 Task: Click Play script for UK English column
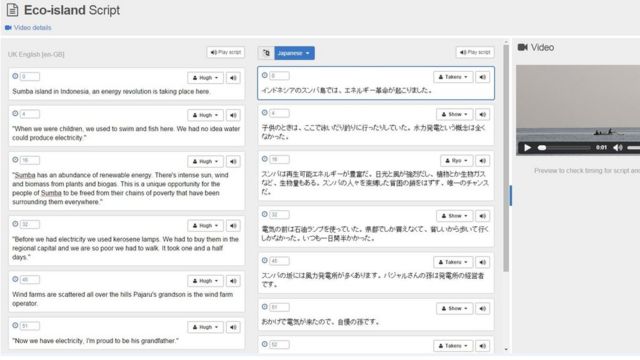tap(226, 53)
